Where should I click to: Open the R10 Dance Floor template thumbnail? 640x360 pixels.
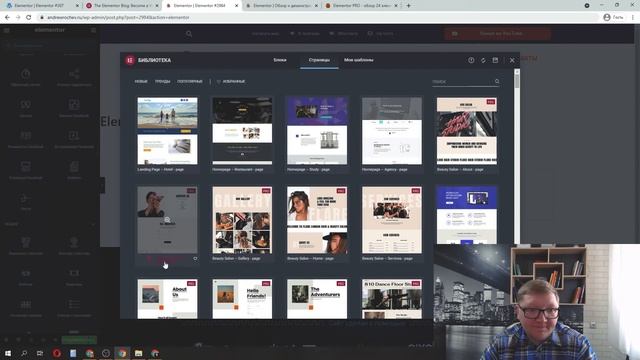pos(392,299)
